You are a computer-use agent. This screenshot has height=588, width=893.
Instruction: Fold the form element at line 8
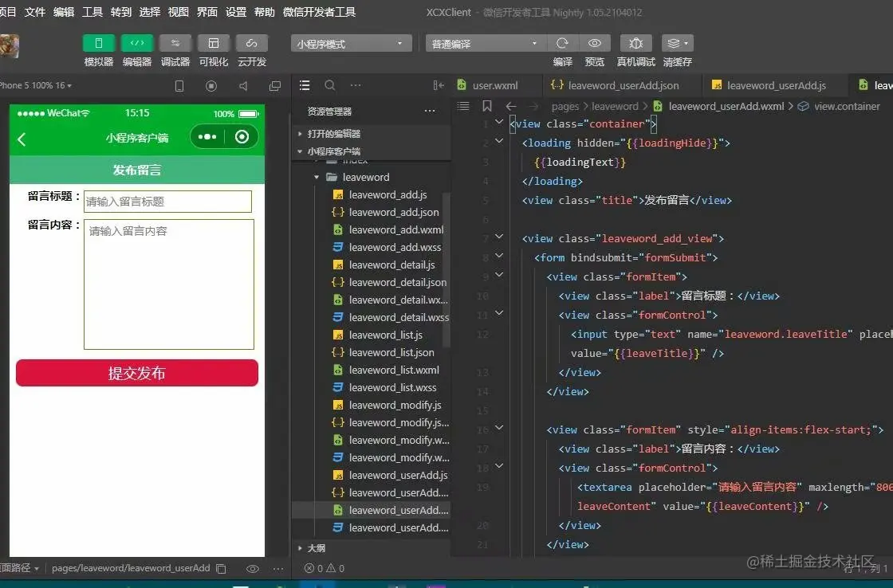pos(499,256)
